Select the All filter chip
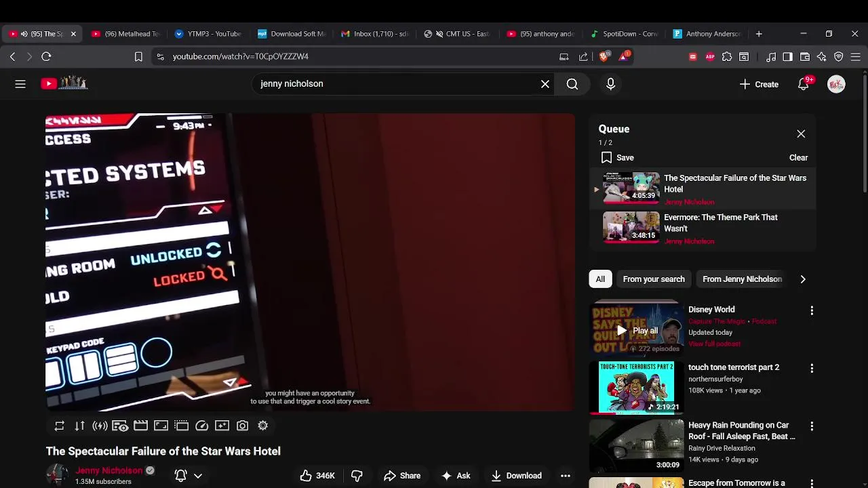This screenshot has height=488, width=868. pos(600,279)
